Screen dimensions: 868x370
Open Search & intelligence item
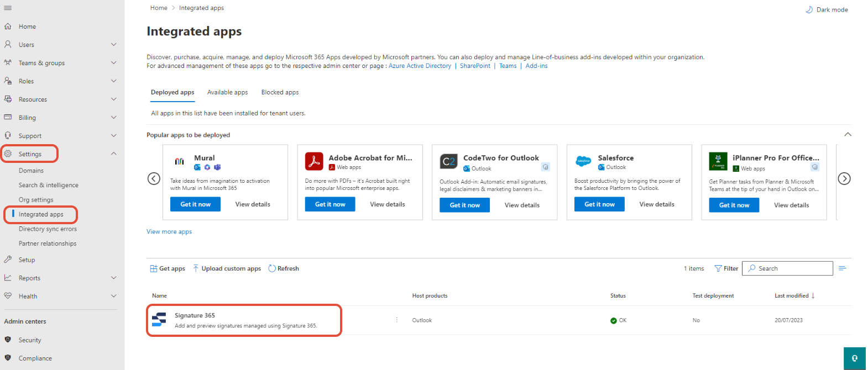pos(49,185)
